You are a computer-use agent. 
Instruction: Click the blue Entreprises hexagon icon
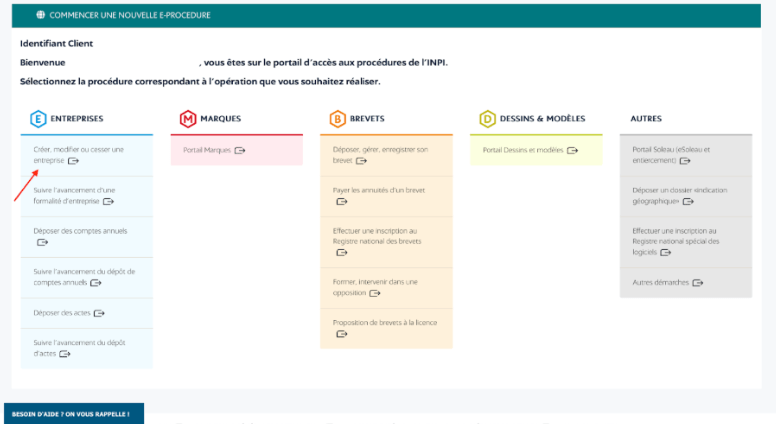tap(39, 119)
